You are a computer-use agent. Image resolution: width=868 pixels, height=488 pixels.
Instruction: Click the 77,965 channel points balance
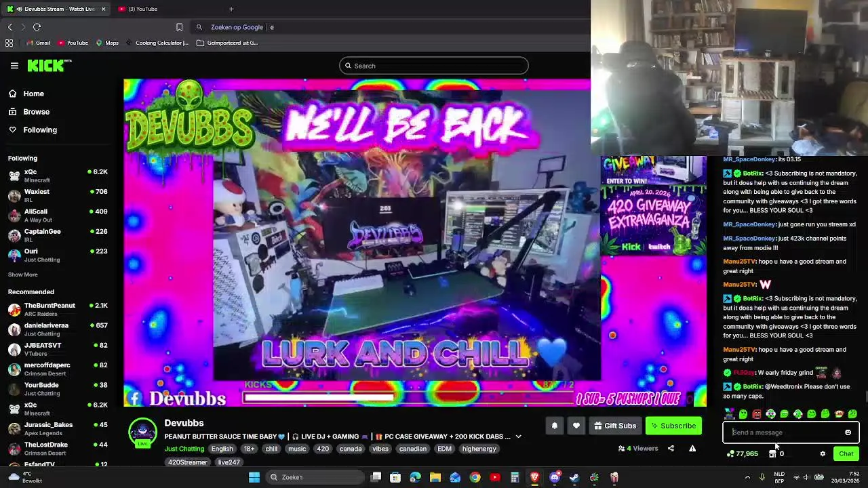(743, 454)
